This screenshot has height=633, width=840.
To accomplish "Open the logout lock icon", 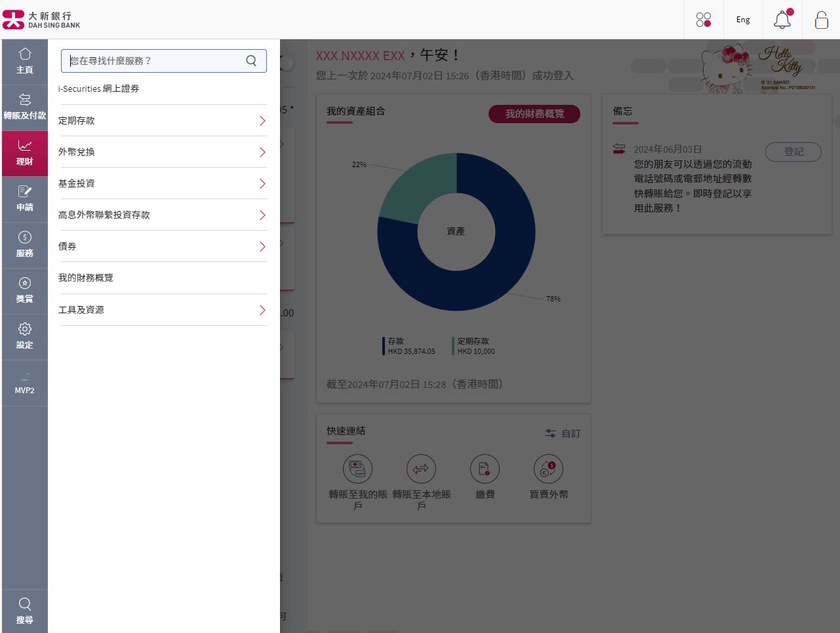I will coord(821,20).
